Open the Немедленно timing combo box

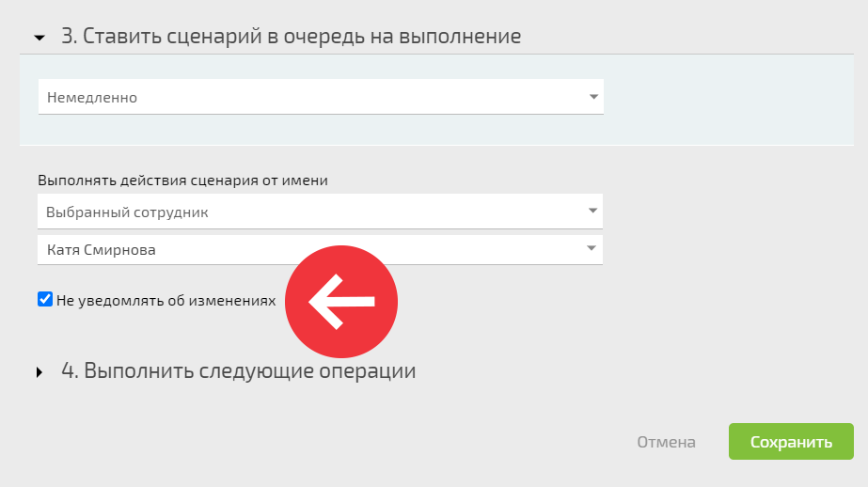[321, 97]
